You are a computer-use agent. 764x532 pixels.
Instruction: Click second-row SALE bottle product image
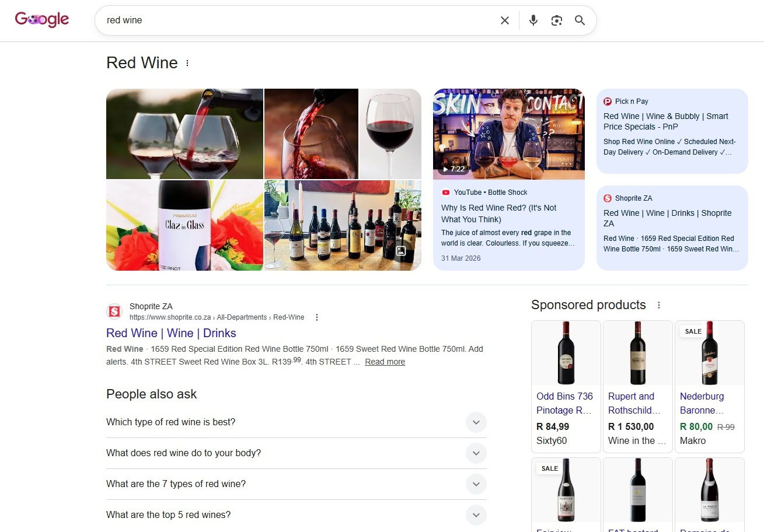[x=566, y=490]
